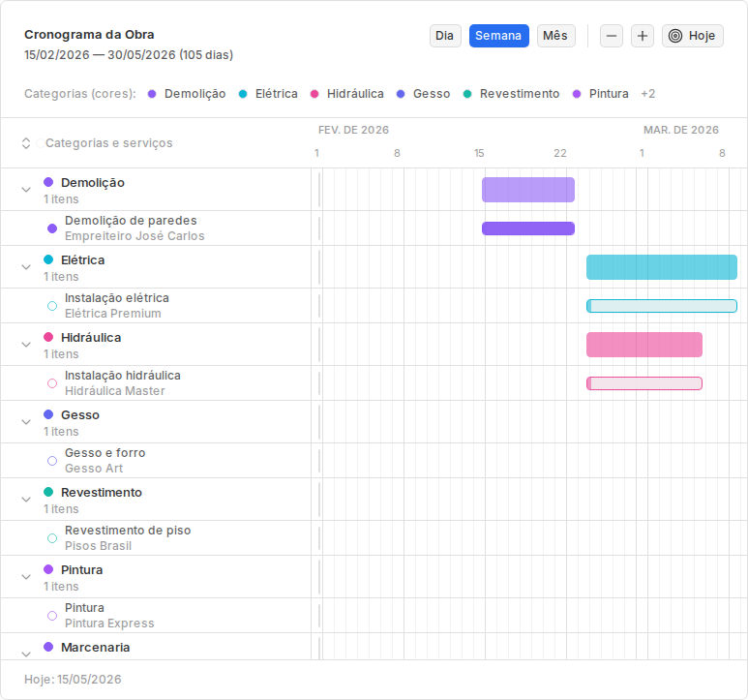748x700 pixels.
Task: Collapse the Gesso category
Action: 26,422
